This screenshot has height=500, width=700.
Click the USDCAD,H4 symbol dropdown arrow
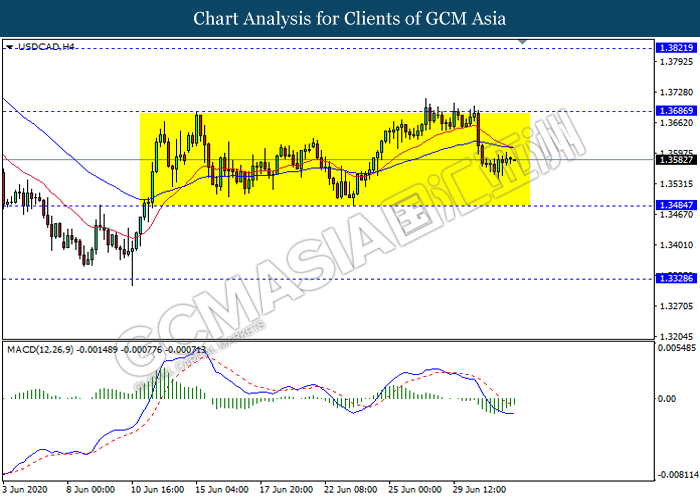click(x=10, y=46)
